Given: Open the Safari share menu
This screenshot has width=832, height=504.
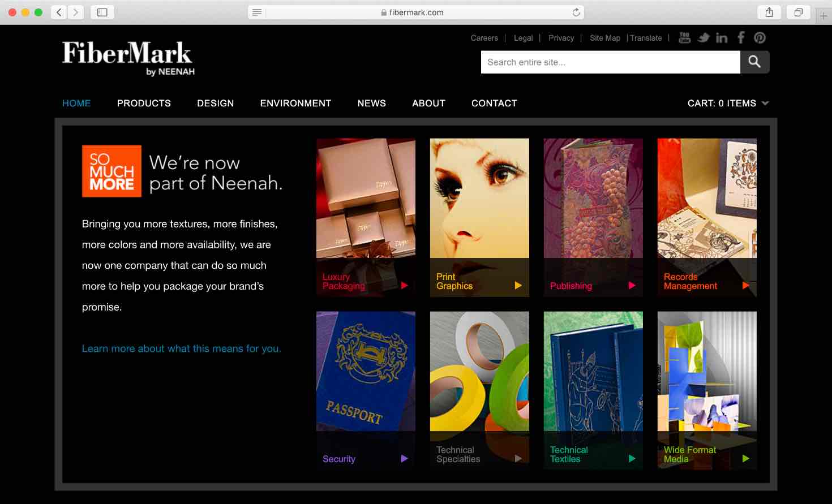Looking at the screenshot, I should (769, 12).
